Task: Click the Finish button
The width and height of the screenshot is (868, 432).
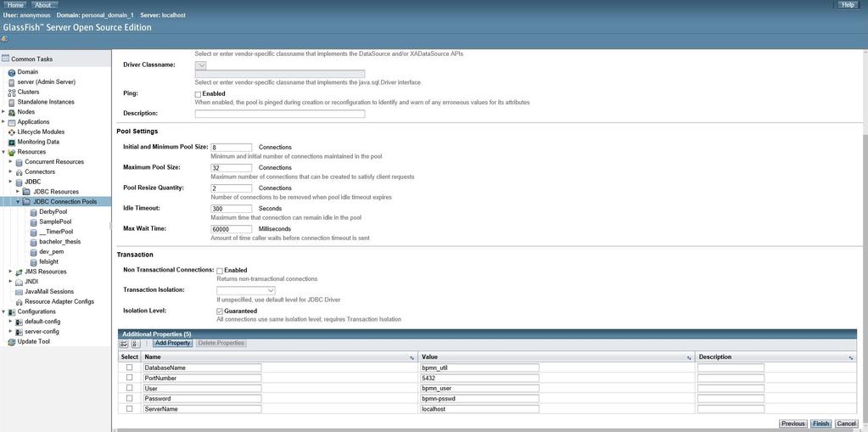Action: 821,424
